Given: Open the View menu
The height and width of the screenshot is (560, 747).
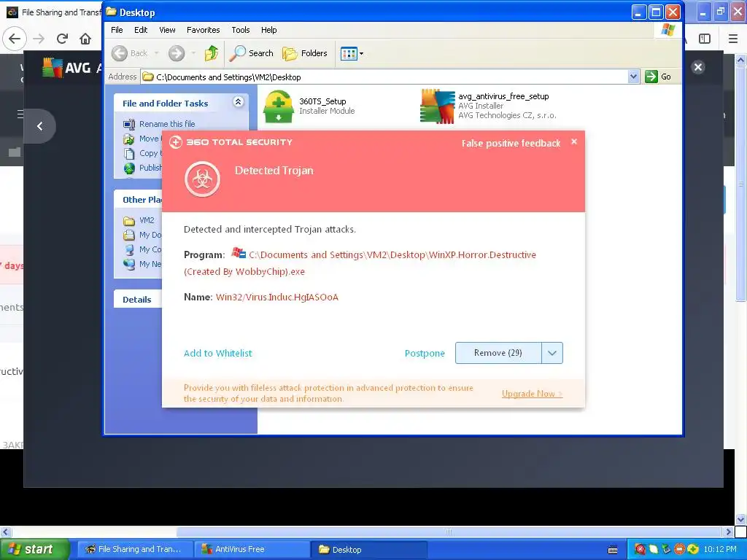Looking at the screenshot, I should [167, 30].
